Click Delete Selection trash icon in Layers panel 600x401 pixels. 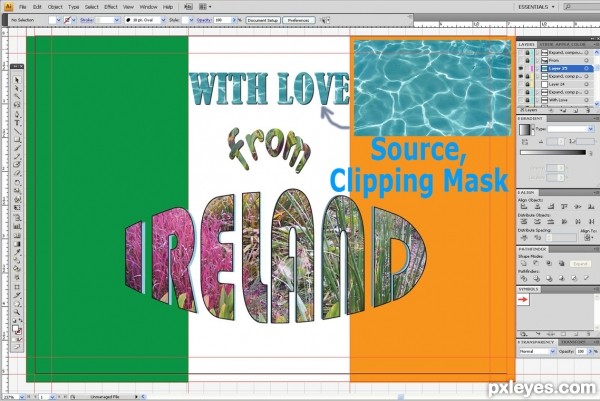(588, 110)
